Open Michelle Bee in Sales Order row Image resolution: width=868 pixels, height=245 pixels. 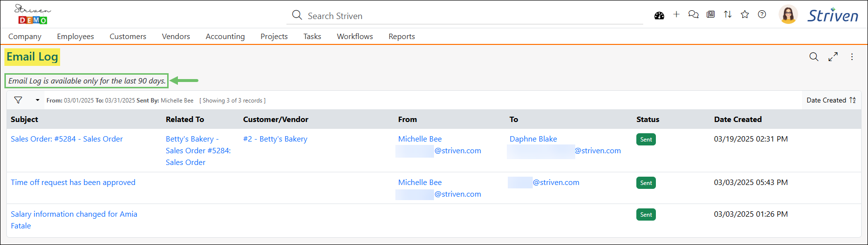[x=420, y=139]
